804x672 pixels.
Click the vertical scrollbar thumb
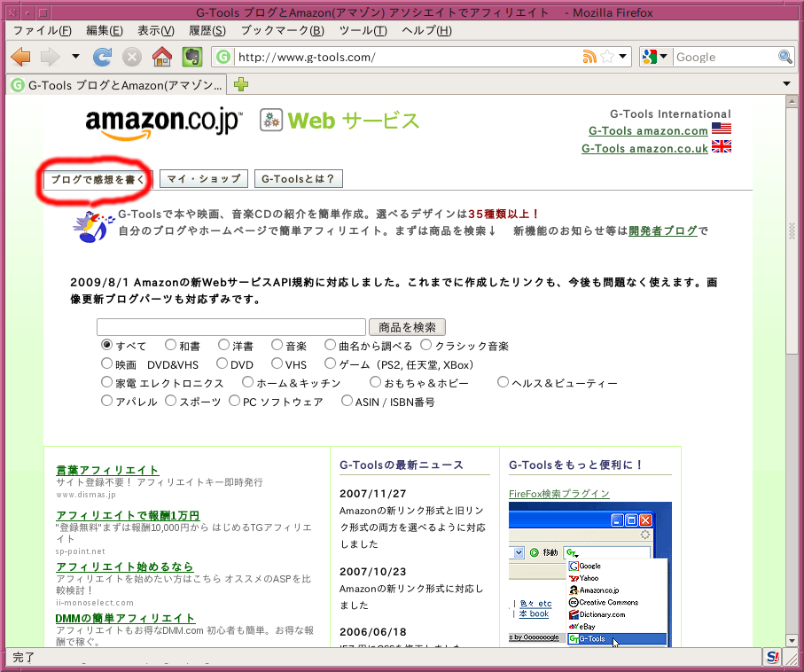pyautogui.click(x=792, y=231)
